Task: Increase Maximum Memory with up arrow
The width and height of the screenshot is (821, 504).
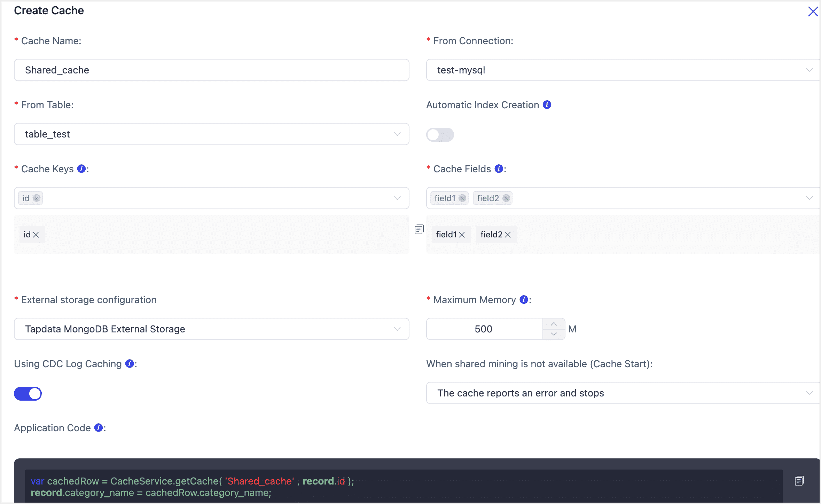Action: (x=554, y=324)
